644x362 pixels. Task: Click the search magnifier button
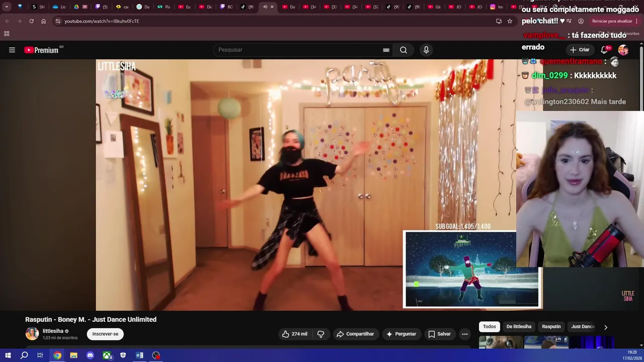(404, 50)
